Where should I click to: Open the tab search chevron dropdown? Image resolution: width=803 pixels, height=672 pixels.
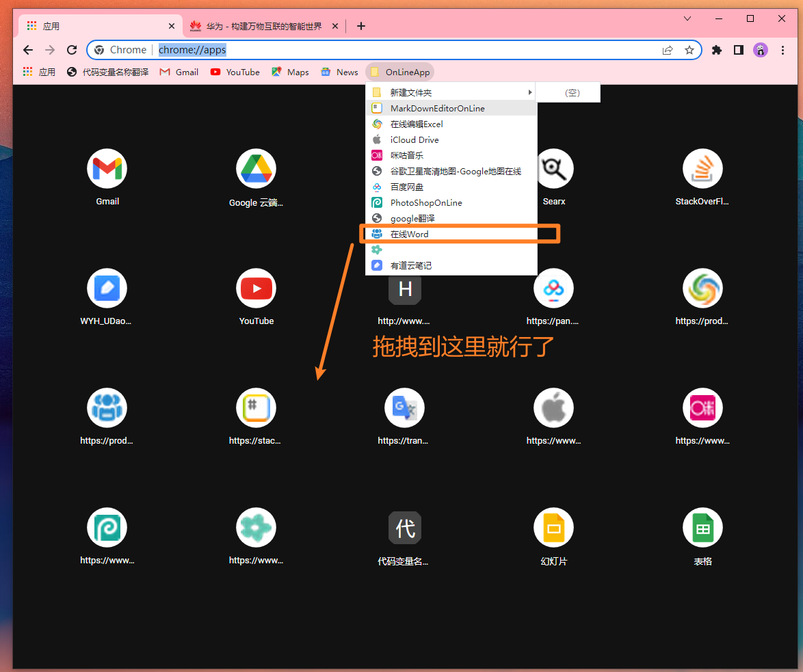(x=687, y=19)
